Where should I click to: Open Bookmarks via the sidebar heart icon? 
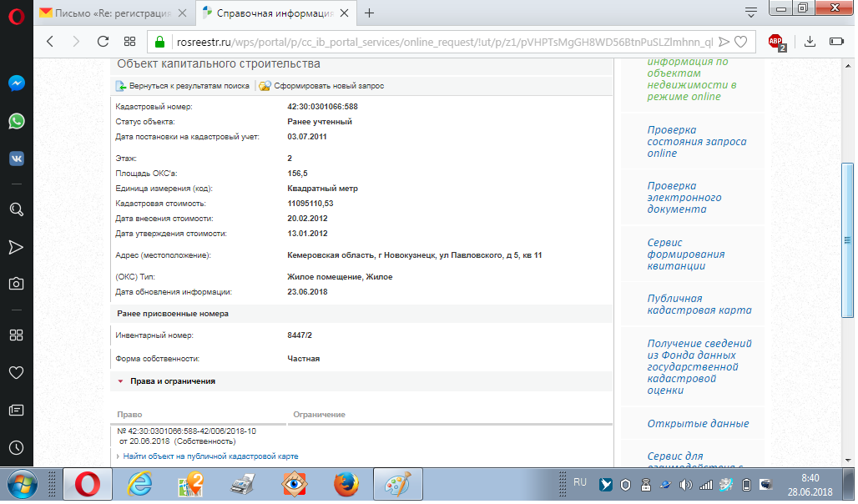(16, 372)
